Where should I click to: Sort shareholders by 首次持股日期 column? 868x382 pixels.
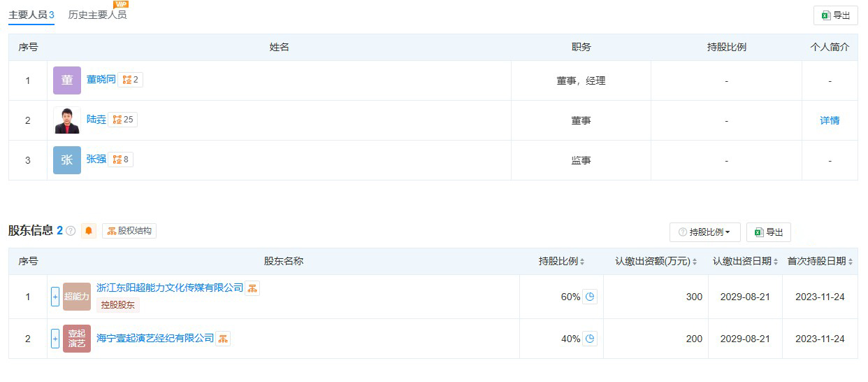click(x=820, y=262)
